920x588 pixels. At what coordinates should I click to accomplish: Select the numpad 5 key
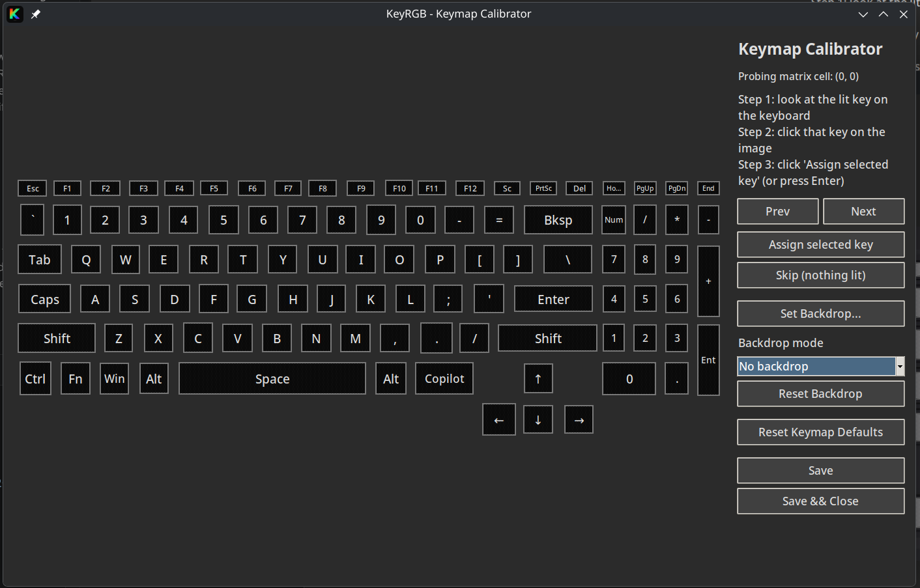pyautogui.click(x=645, y=299)
